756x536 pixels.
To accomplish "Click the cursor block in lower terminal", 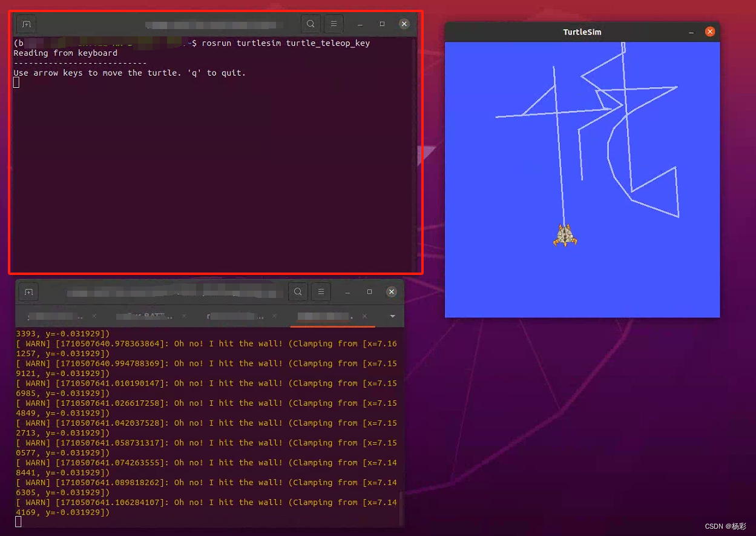I will [x=18, y=521].
